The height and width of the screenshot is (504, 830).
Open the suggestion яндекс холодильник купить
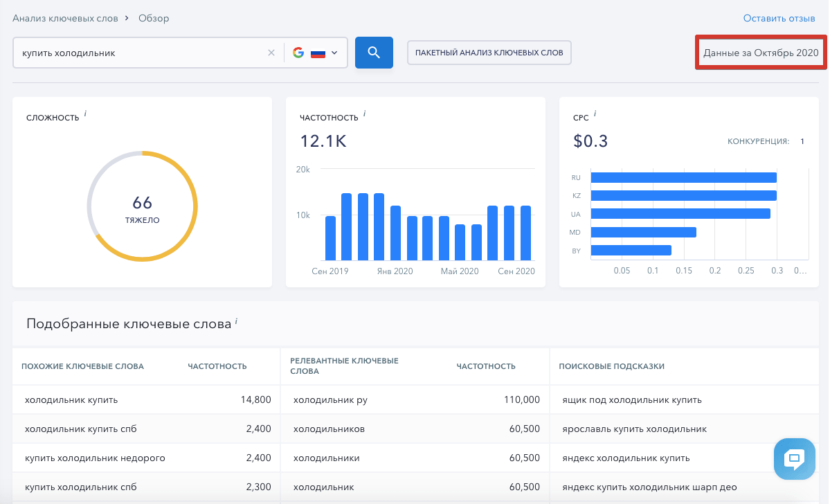pyautogui.click(x=626, y=458)
